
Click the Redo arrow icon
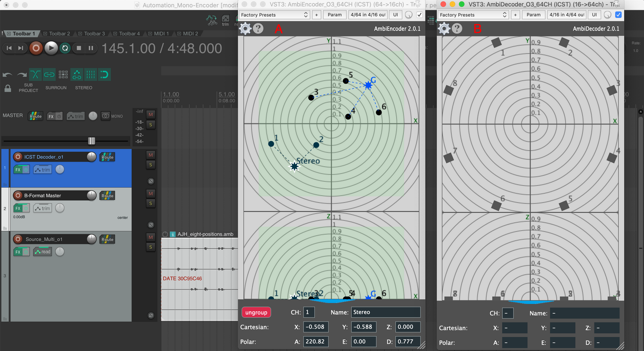22,75
